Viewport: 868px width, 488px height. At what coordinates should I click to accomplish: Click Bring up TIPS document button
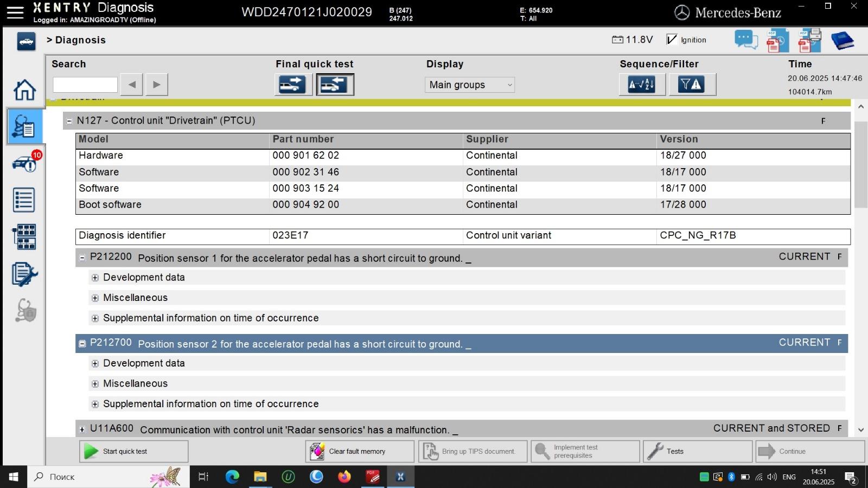[x=473, y=451]
